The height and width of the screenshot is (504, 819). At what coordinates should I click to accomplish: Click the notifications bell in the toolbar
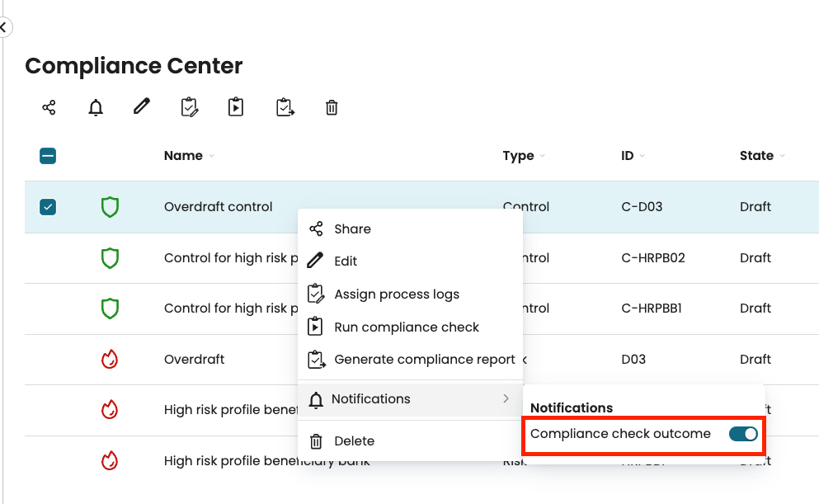[96, 107]
